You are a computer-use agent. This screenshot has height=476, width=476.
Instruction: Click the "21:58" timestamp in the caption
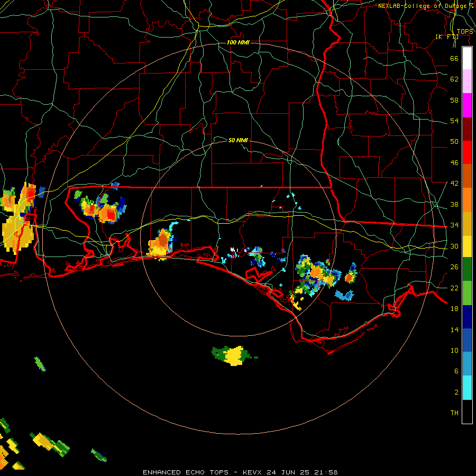[x=326, y=472]
